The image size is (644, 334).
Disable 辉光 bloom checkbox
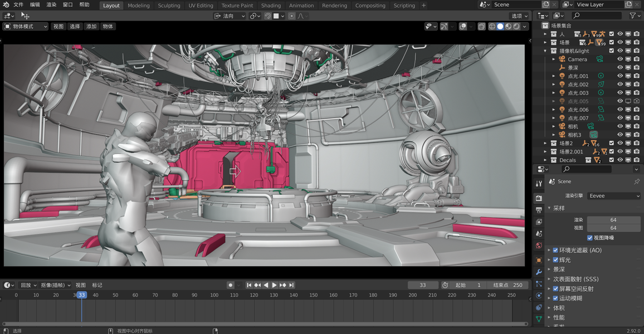(555, 260)
